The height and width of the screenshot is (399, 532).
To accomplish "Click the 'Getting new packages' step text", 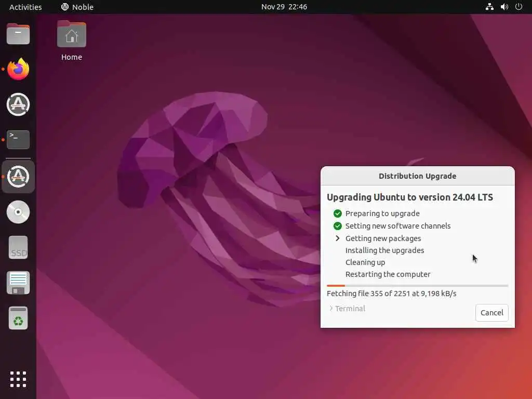I will (383, 238).
